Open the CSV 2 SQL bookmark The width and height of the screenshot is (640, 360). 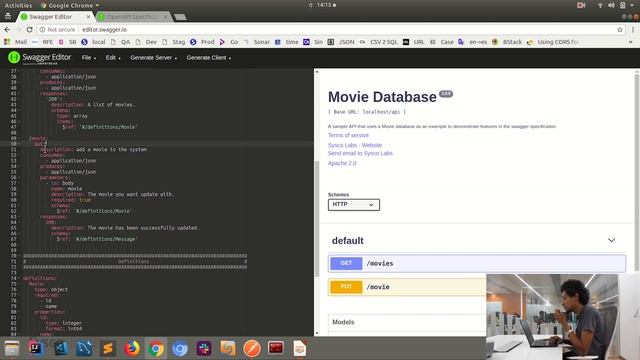379,42
